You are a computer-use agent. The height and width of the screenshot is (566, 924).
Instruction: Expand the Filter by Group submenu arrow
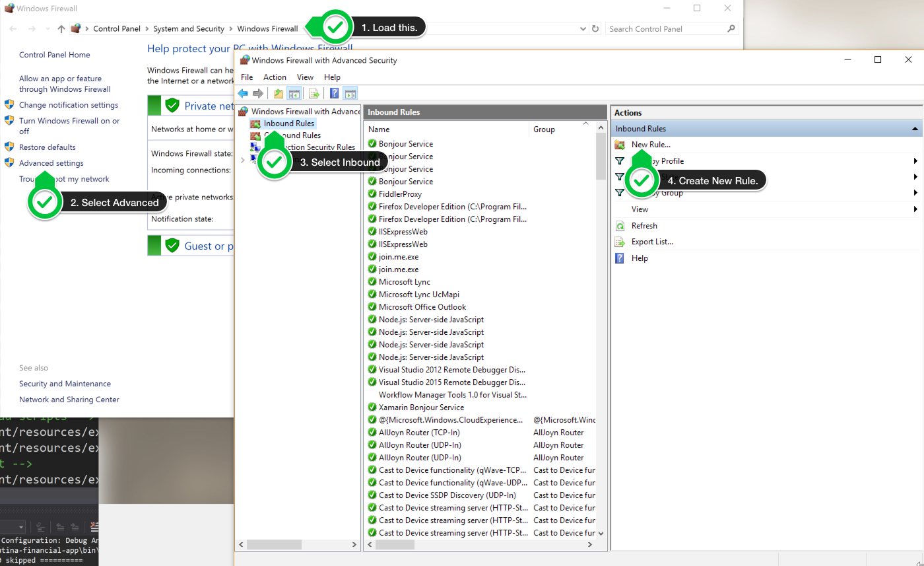915,193
